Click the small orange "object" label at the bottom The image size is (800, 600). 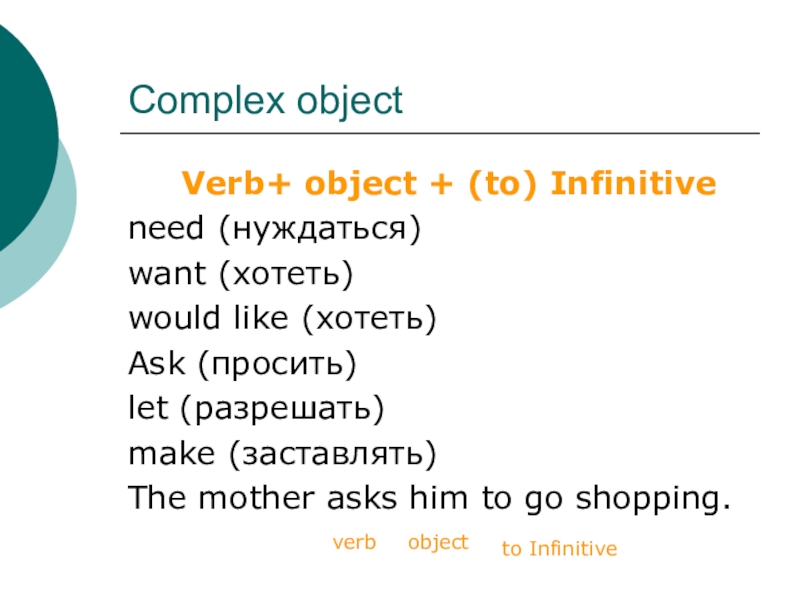437,542
